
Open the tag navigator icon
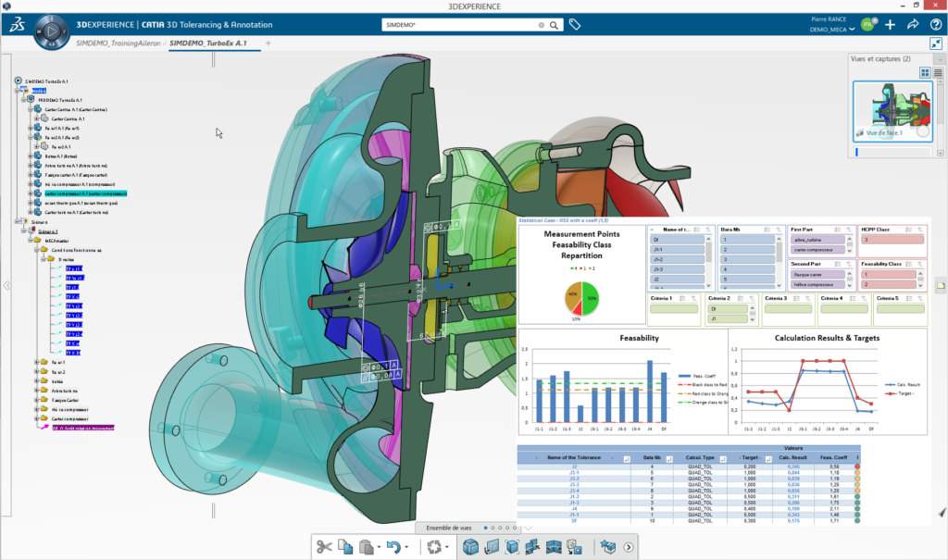point(575,25)
